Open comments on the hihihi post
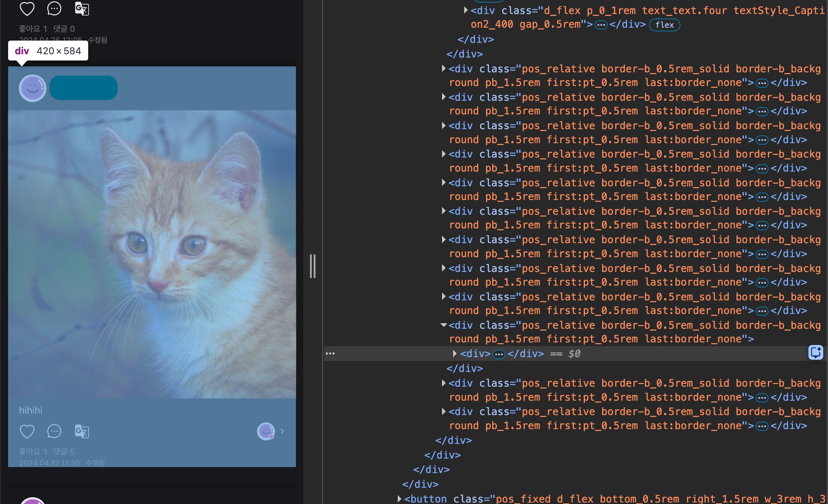 click(54, 431)
